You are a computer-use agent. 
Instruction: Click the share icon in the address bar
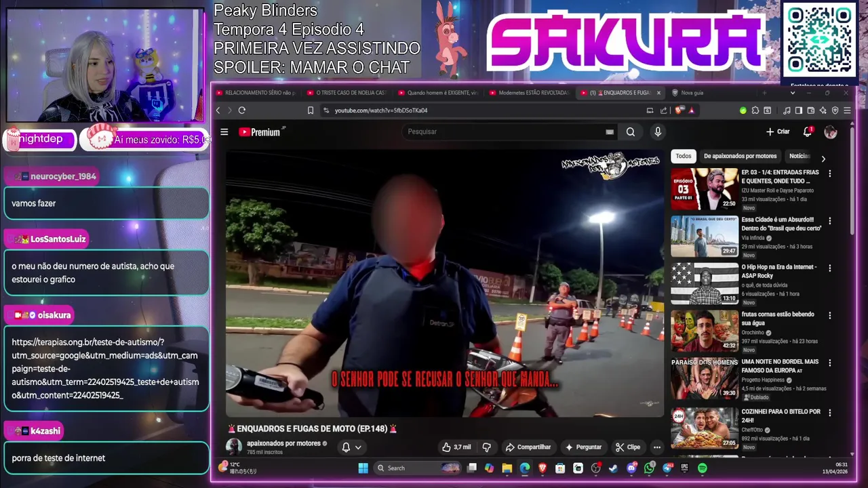coord(664,110)
